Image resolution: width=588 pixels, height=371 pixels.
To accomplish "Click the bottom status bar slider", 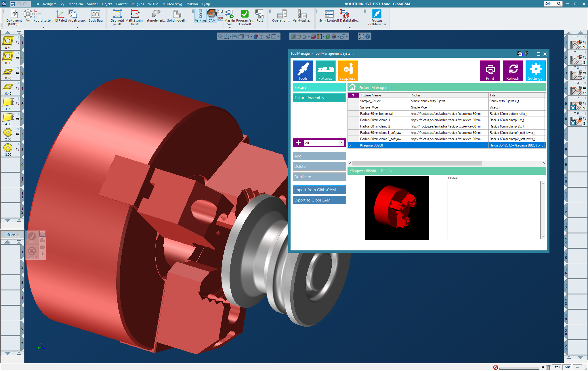I will (519, 368).
